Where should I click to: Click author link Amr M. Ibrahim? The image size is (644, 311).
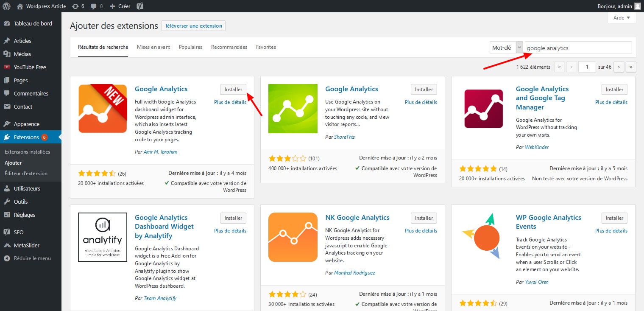(x=160, y=152)
